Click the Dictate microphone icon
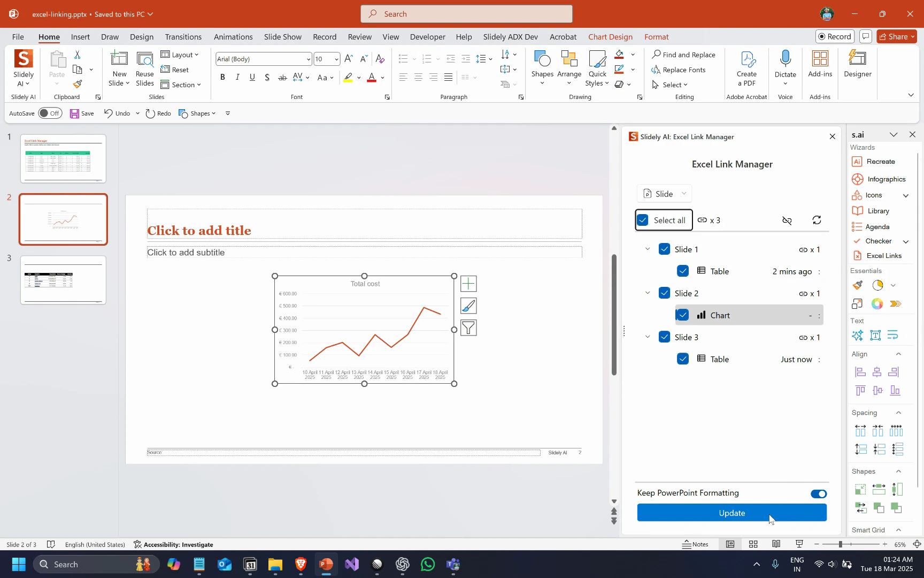Viewport: 924px width, 578px height. pos(785,60)
